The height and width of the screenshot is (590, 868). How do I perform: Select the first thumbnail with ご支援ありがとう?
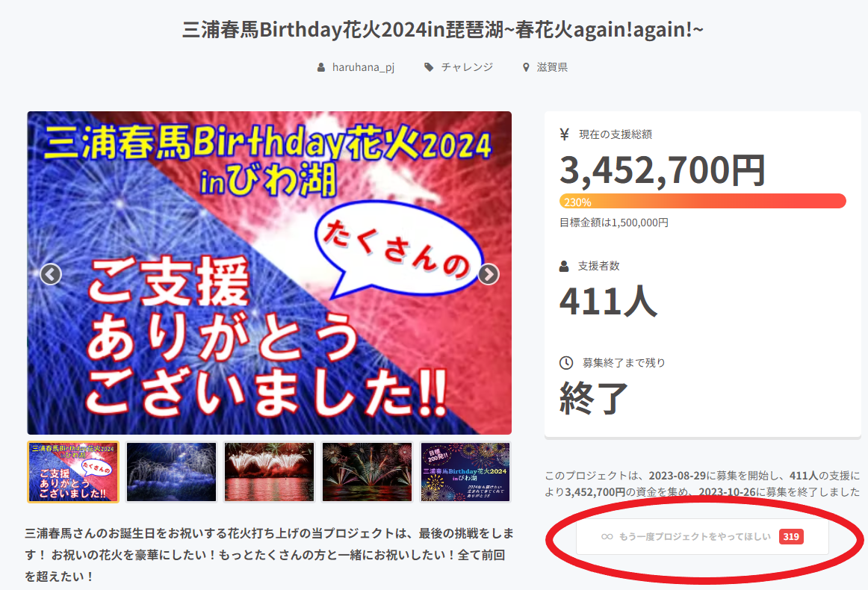[x=73, y=472]
